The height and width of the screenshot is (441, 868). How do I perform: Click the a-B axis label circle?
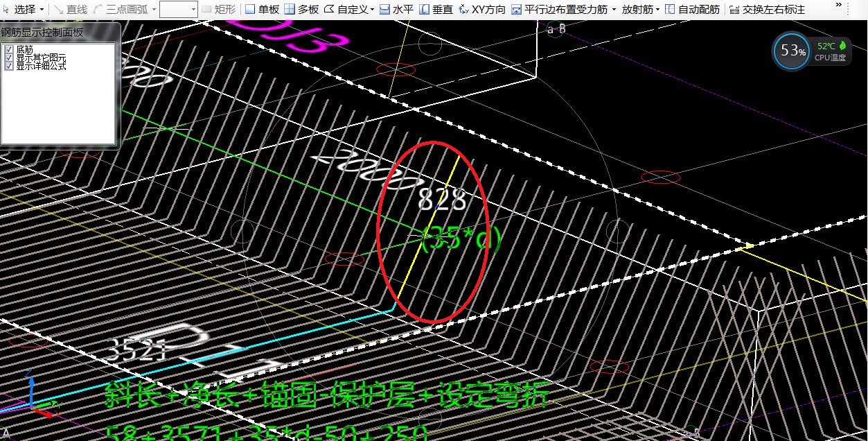point(556,29)
